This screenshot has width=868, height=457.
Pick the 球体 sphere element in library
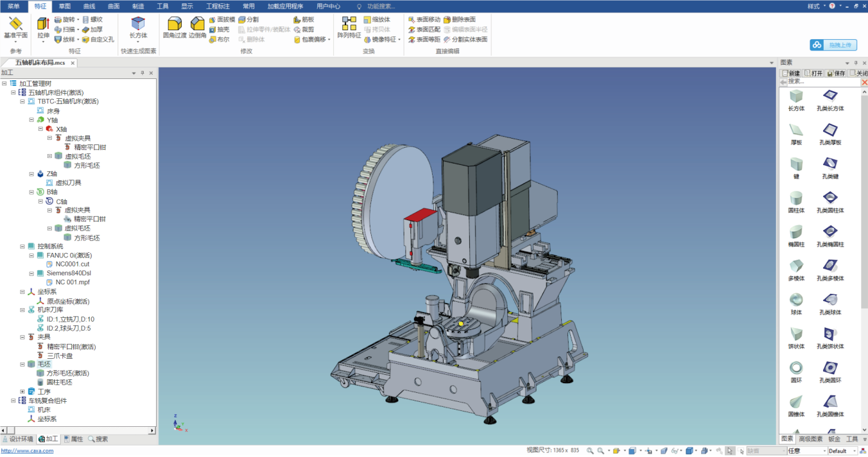(x=796, y=300)
